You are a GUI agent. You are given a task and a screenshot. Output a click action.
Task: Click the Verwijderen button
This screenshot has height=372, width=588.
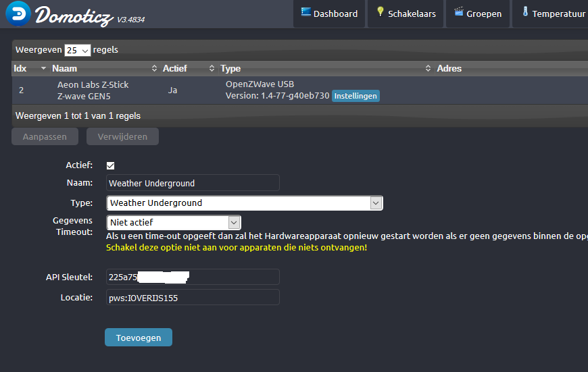coord(122,136)
